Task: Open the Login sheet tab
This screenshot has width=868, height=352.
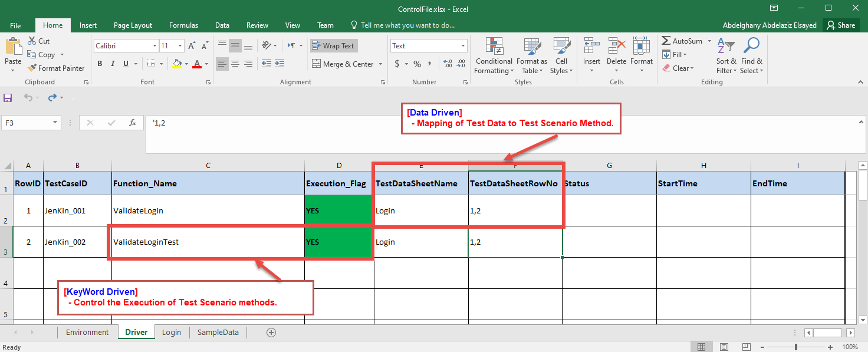Action: 172,333
